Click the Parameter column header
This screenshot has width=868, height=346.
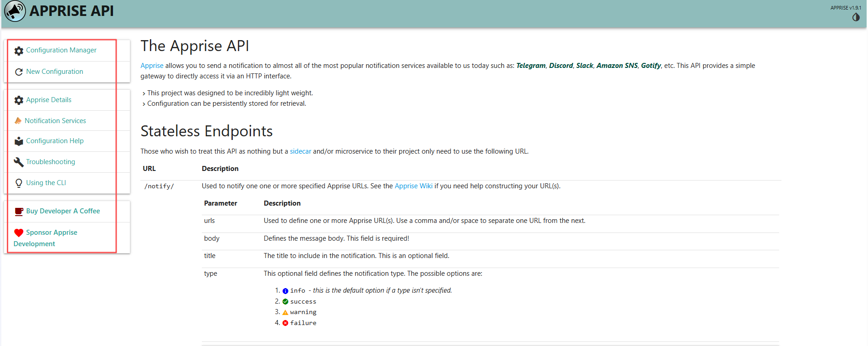pos(221,203)
